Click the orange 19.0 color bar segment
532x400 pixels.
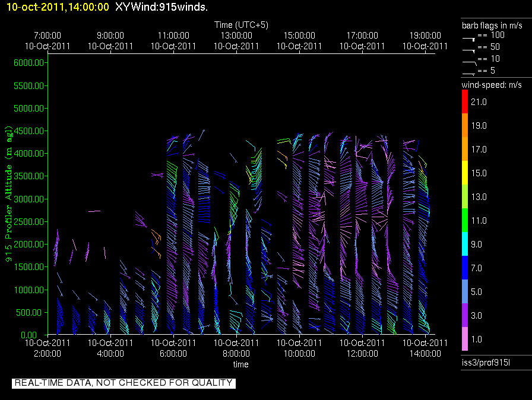click(x=465, y=125)
